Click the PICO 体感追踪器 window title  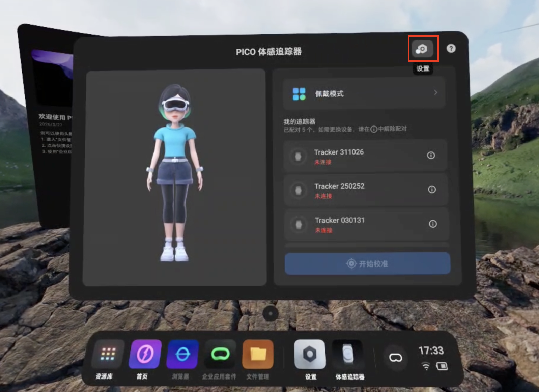point(268,52)
